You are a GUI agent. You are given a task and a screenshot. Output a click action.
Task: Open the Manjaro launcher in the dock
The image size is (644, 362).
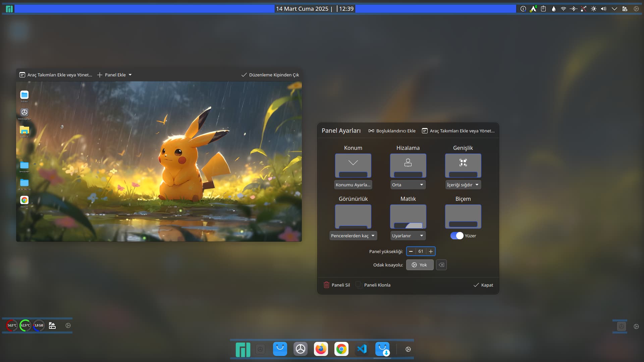(243, 349)
